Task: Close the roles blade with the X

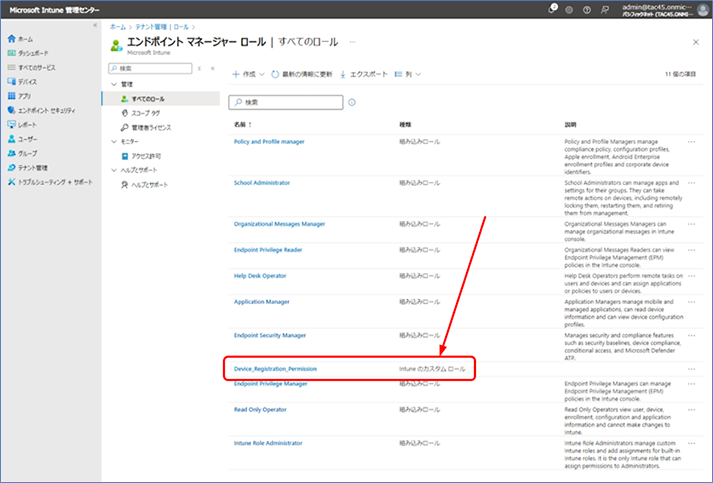Action: pos(696,42)
